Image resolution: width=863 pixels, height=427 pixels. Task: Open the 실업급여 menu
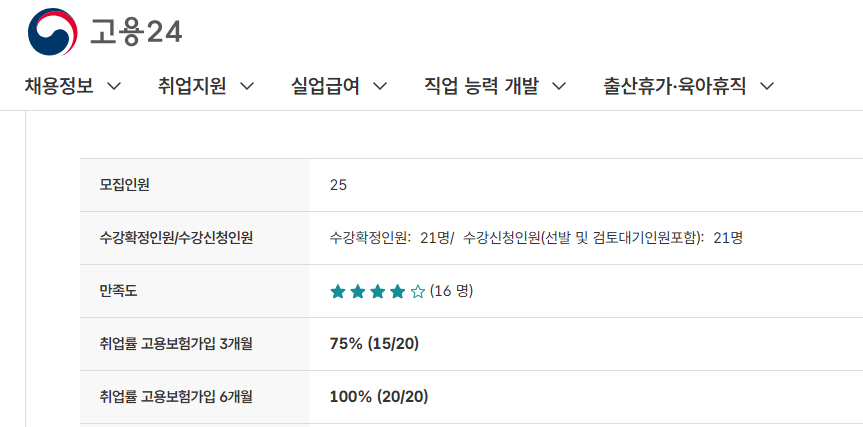click(325, 86)
